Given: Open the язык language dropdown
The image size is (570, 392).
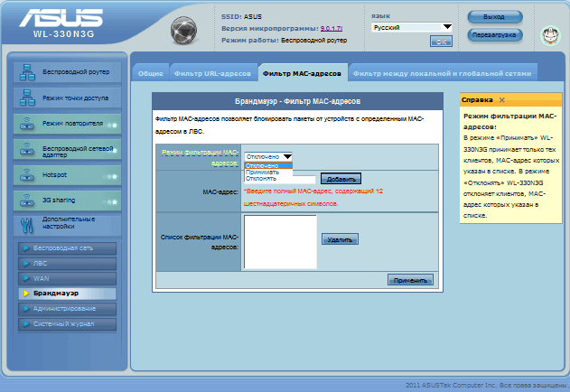Looking at the screenshot, I should click(412, 27).
